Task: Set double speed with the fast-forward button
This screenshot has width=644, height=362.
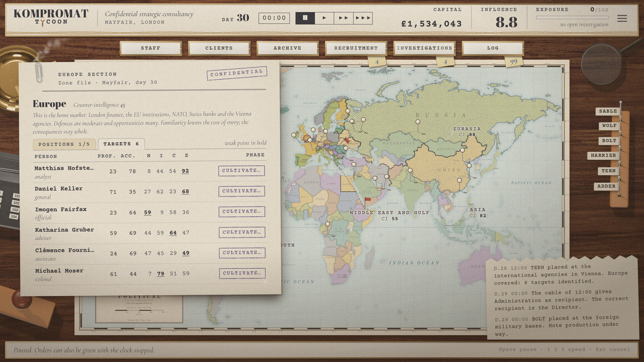Action: (x=343, y=18)
